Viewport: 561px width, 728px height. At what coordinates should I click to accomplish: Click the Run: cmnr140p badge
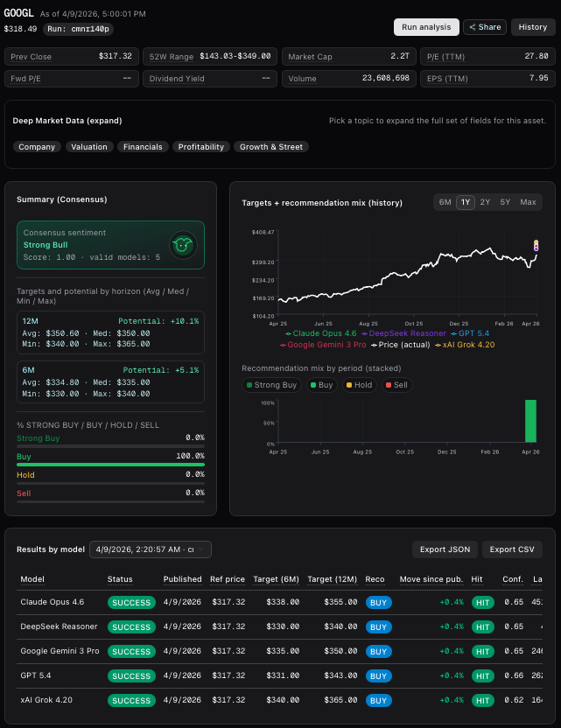point(78,29)
